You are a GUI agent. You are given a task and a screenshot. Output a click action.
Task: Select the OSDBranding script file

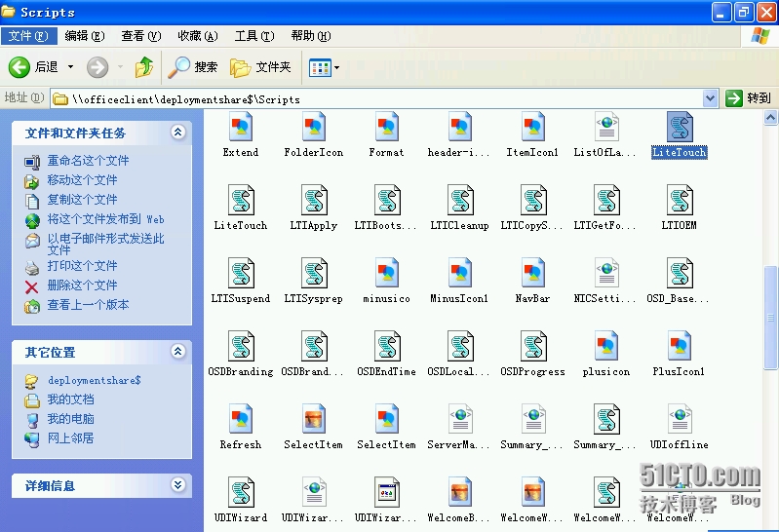pos(241,353)
